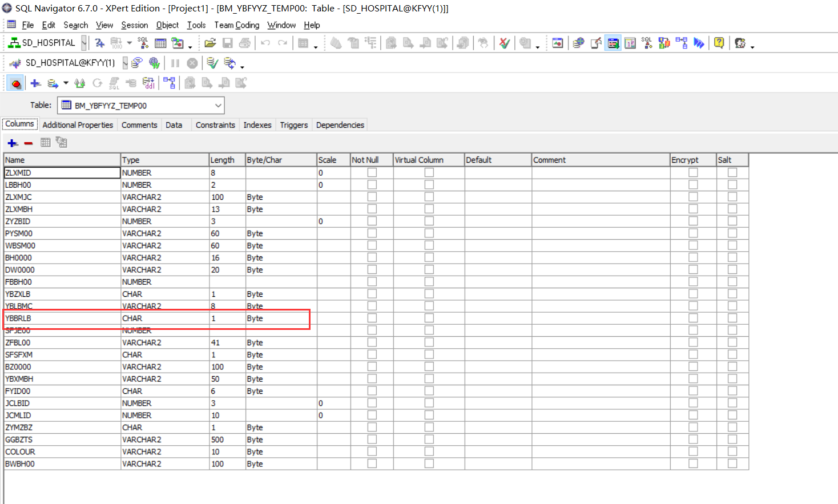The image size is (838, 504).
Task: Click the stop session red circle icon
Action: 192,63
